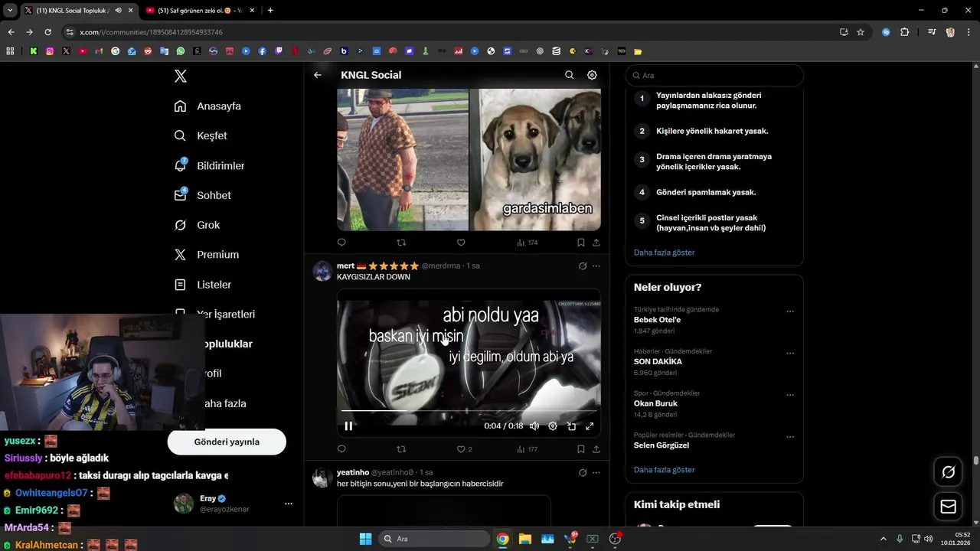Screen dimensions: 980x551
Task: Open taskbar volume control
Action: pyautogui.click(x=928, y=539)
